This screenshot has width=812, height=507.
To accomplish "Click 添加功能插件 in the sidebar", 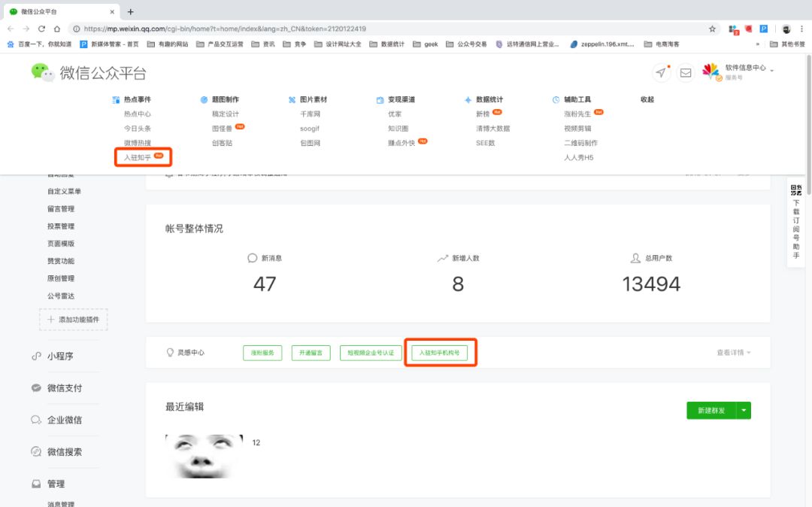I will coord(74,320).
